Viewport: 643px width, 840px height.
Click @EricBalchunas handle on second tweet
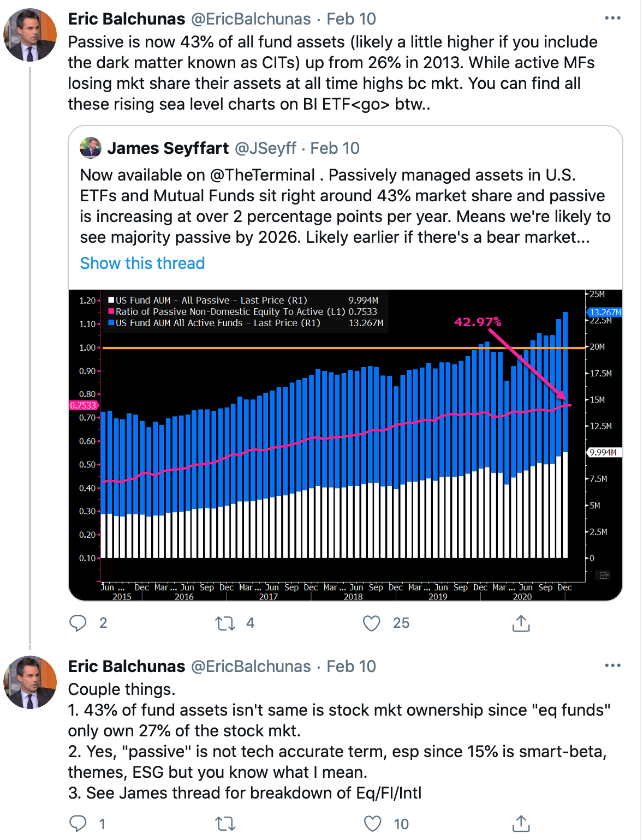251,667
